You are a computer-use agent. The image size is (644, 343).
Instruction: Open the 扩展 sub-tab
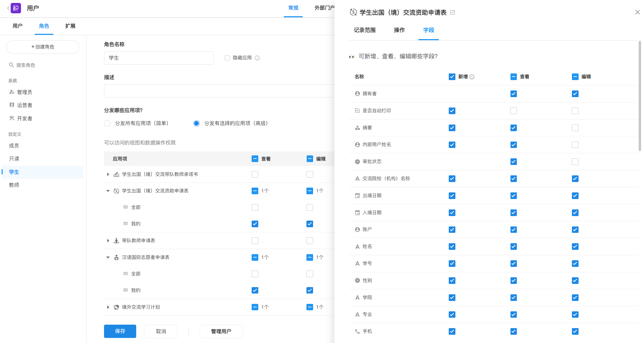point(70,26)
